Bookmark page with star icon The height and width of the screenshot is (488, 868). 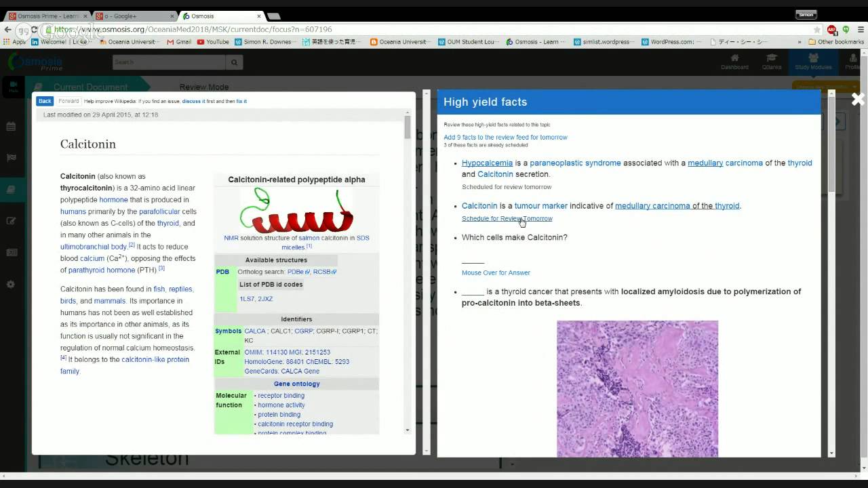point(817,30)
